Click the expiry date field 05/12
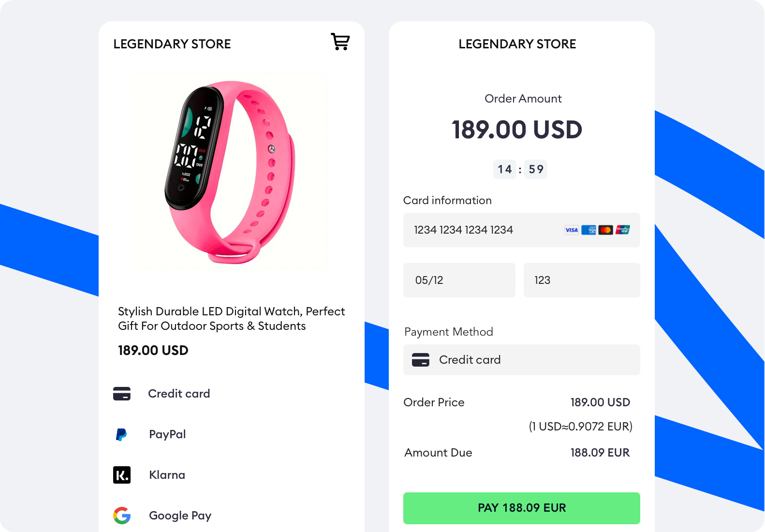This screenshot has width=765, height=532. pyautogui.click(x=459, y=281)
